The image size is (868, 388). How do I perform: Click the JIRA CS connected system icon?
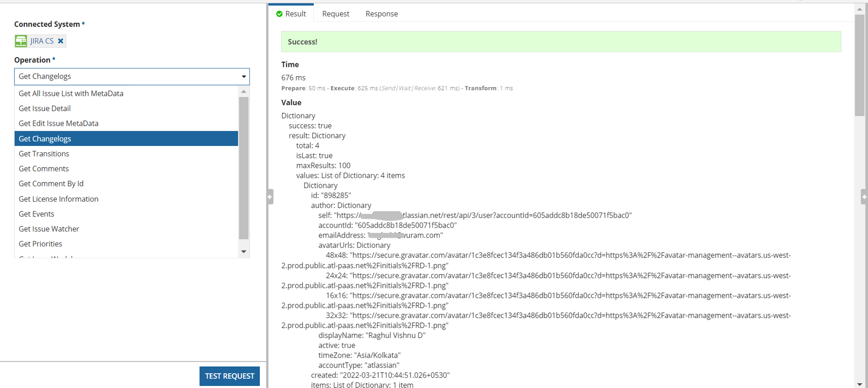[21, 41]
